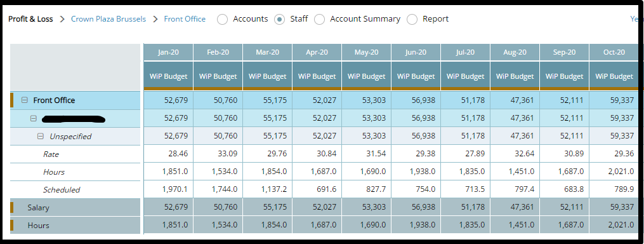Image resolution: width=644 pixels, height=244 pixels.
Task: Click WiP Budget header under Mar-20
Action: coord(267,76)
